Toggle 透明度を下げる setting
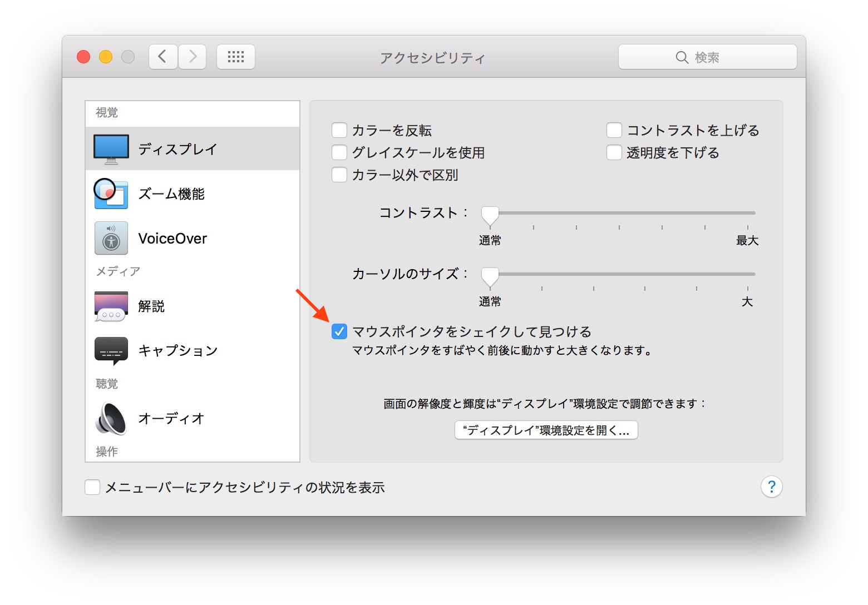 [614, 152]
